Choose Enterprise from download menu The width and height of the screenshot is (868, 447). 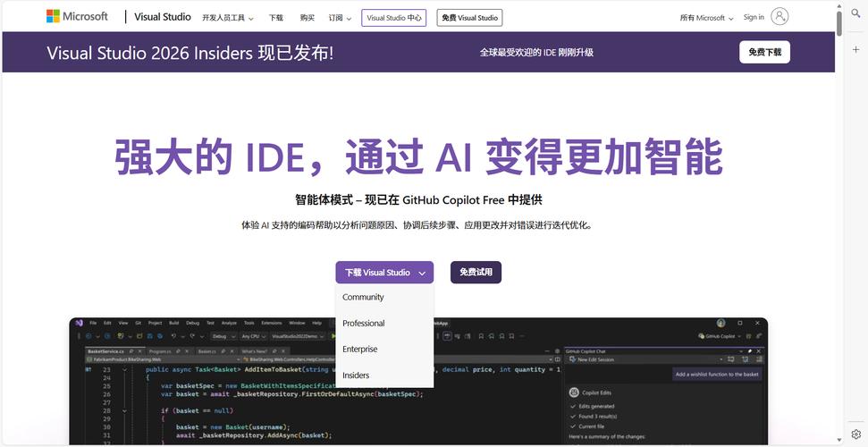click(360, 349)
